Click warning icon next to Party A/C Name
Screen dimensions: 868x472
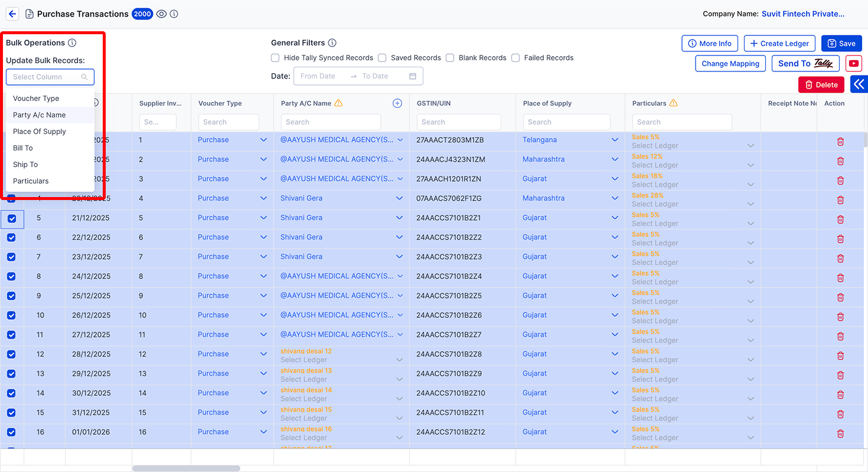338,103
